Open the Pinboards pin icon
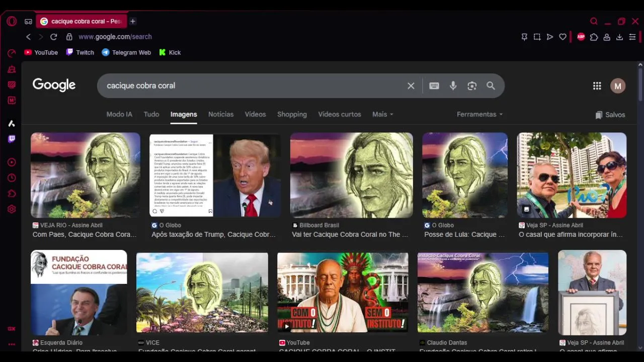Viewport: 644px width, 362px height. [x=524, y=37]
